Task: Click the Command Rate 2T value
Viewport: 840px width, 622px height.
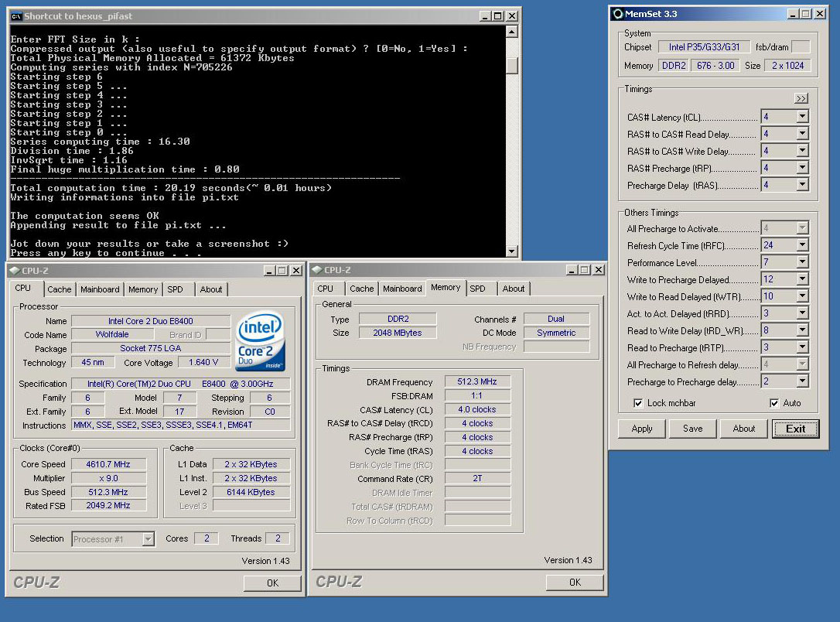Action: (476, 478)
